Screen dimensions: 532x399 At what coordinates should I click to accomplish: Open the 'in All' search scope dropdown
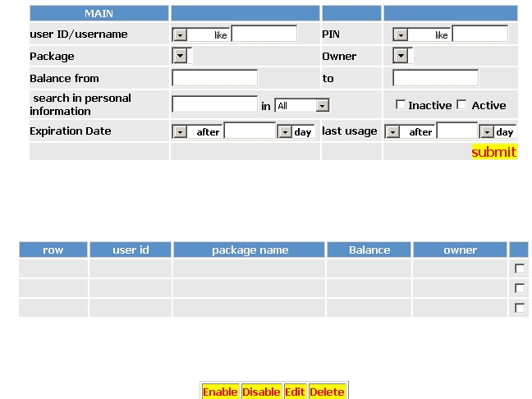click(323, 106)
